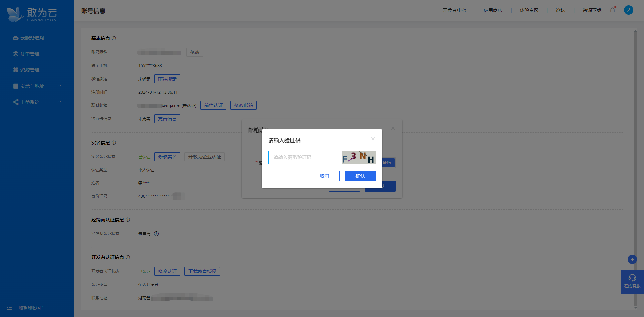Click the 发票与地址 invoice icon

pos(16,86)
